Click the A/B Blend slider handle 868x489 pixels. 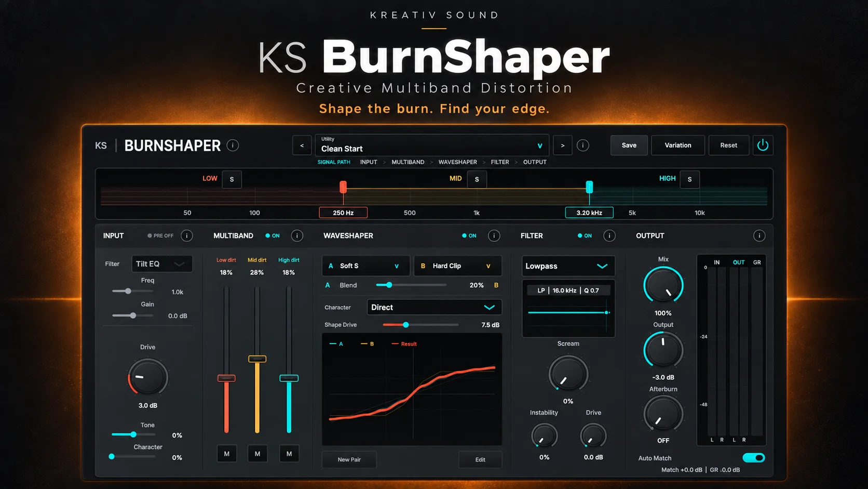point(389,285)
